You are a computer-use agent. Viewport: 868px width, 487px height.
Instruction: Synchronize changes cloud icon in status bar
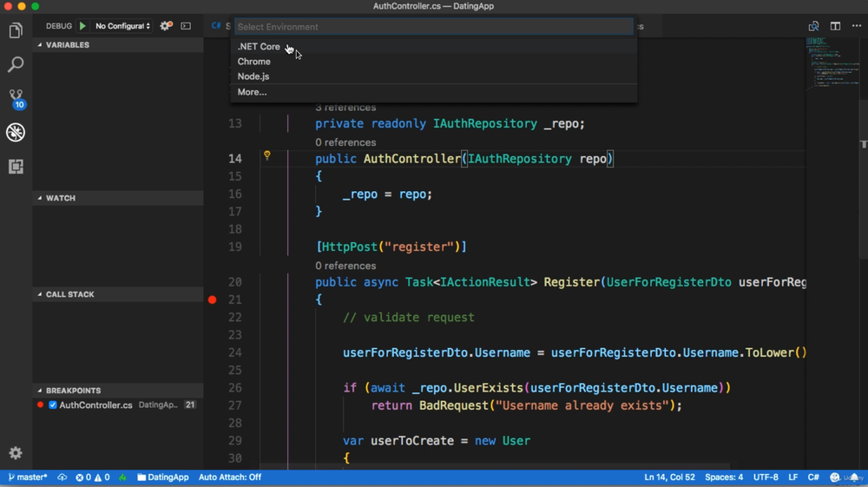(62, 477)
